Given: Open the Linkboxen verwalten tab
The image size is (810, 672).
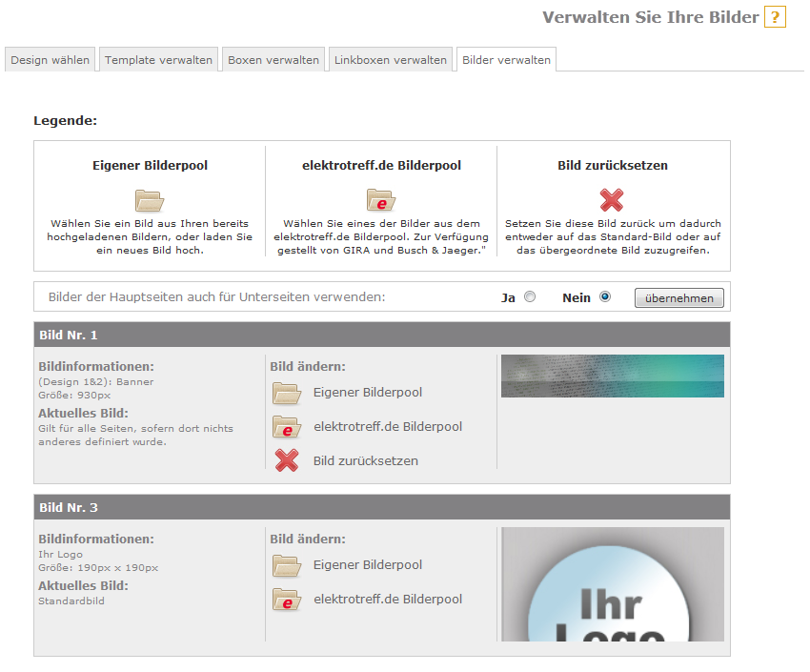Looking at the screenshot, I should pos(390,60).
